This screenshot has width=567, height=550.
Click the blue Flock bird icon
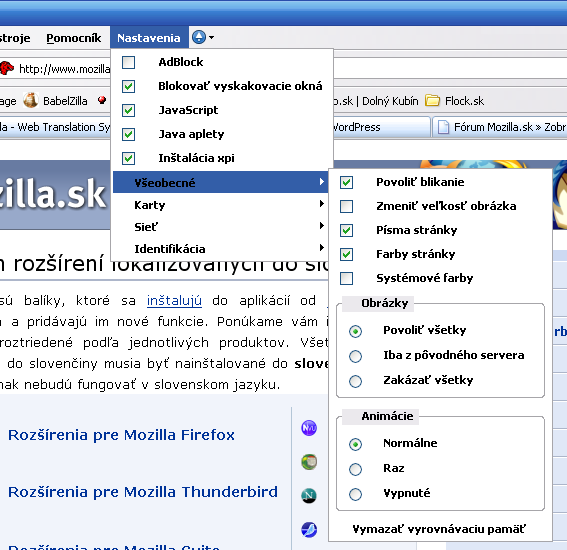(x=309, y=530)
